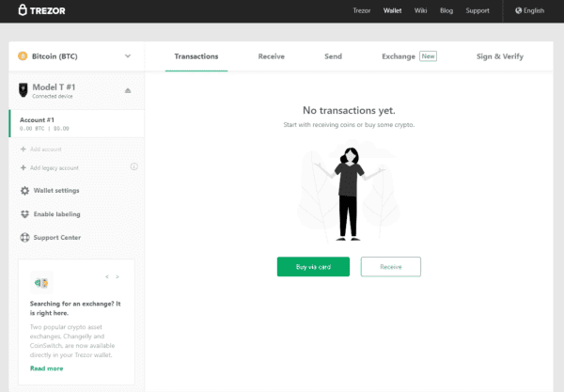
Task: Show the next promo card
Action: [117, 276]
